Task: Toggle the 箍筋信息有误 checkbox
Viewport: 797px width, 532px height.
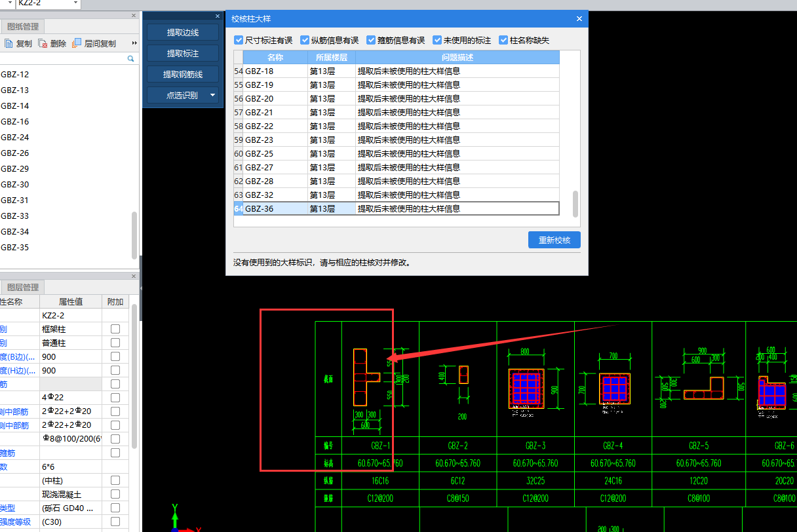Action: [x=371, y=40]
